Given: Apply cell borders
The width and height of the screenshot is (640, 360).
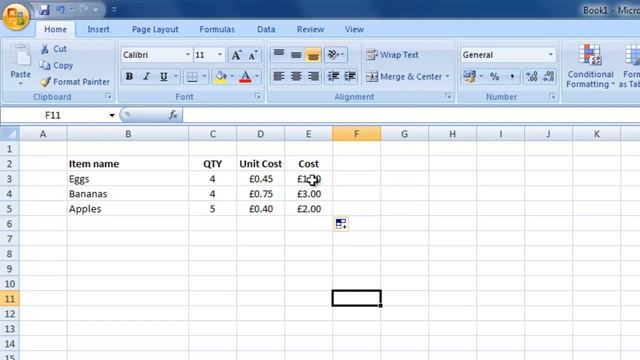Looking at the screenshot, I should point(192,76).
